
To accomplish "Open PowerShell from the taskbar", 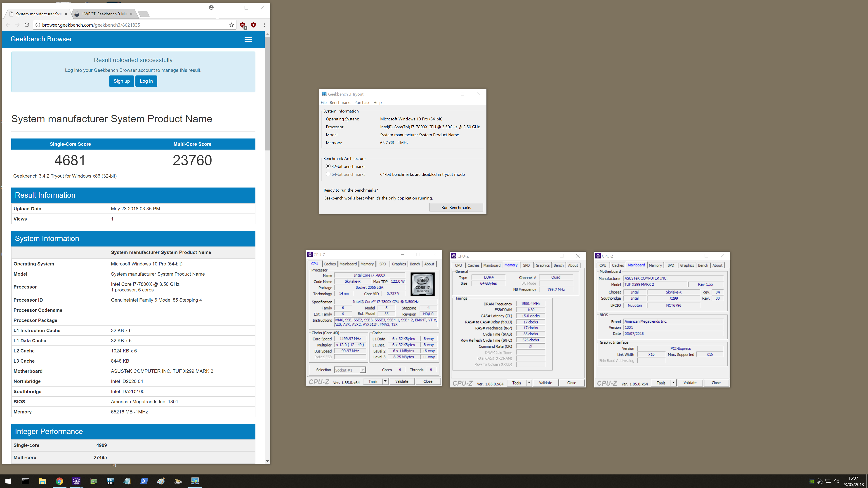I will point(144,481).
